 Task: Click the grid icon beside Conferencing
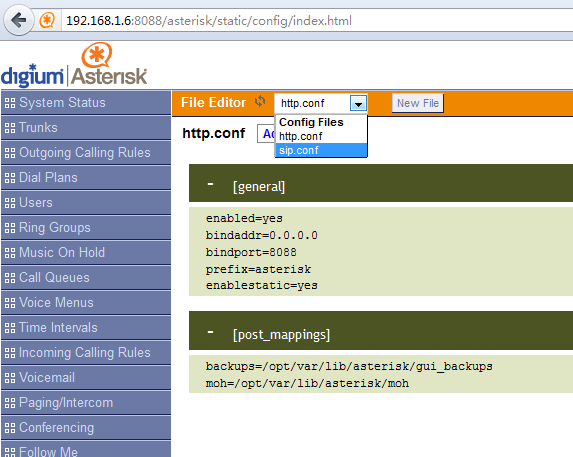click(10, 428)
